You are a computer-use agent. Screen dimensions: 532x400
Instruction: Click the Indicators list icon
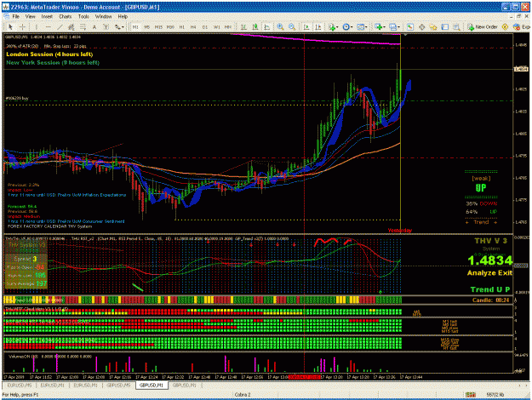[332, 27]
